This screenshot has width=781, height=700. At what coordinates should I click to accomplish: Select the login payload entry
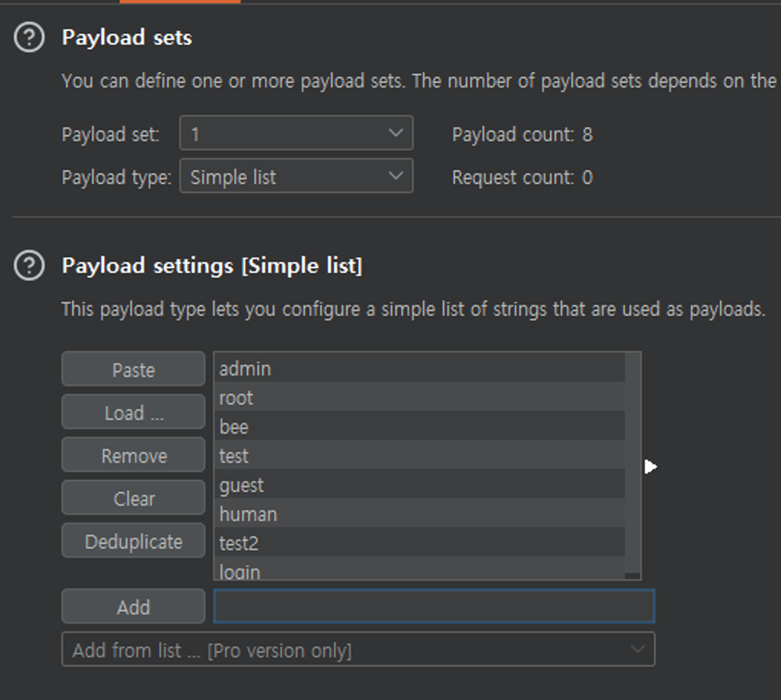pos(419,568)
